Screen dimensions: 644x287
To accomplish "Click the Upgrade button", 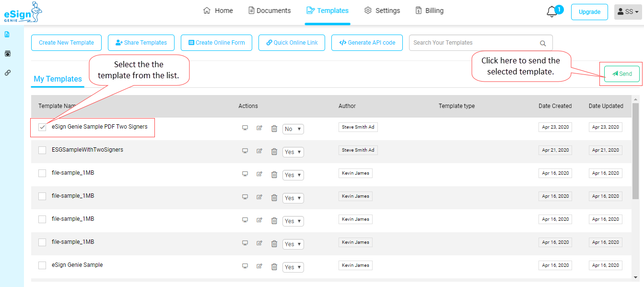I will click(589, 12).
